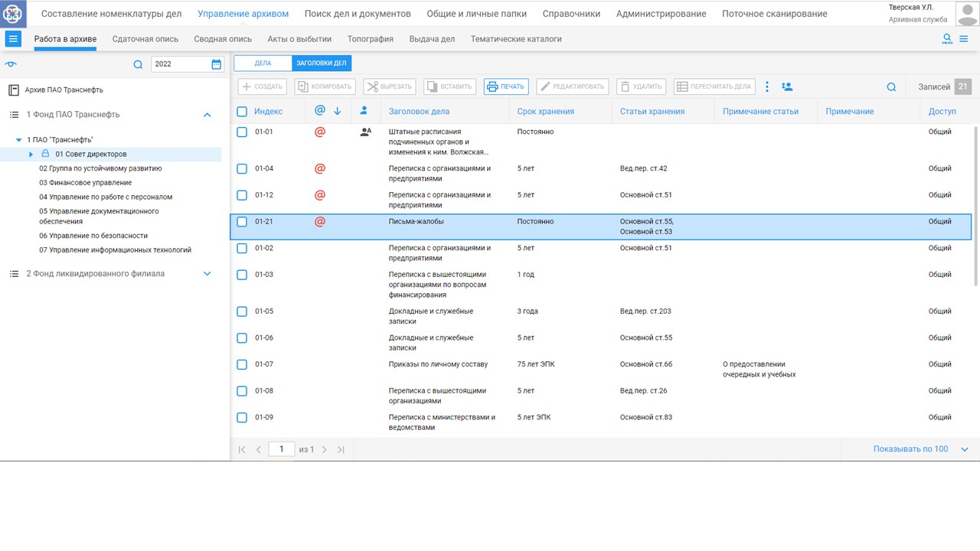
Task: Toggle the select-all checkbox in header
Action: (x=242, y=112)
